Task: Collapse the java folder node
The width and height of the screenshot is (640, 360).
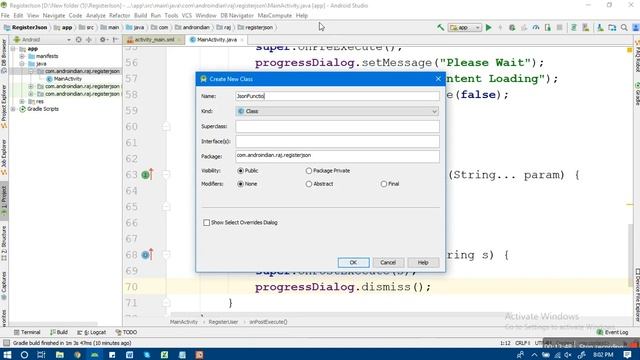Action: click(x=22, y=64)
